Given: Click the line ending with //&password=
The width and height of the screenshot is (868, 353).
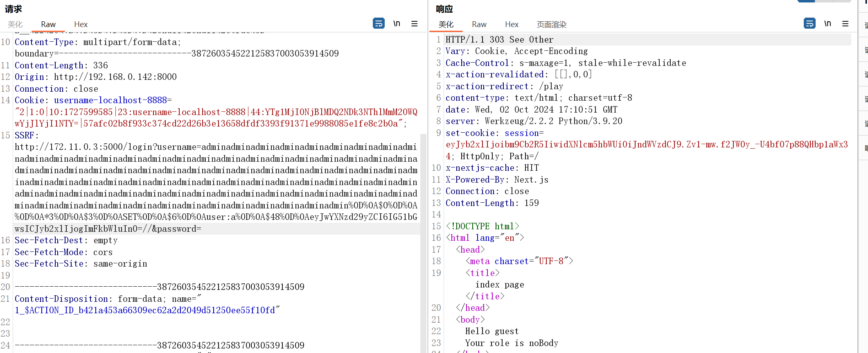Looking at the screenshot, I should pos(108,229).
